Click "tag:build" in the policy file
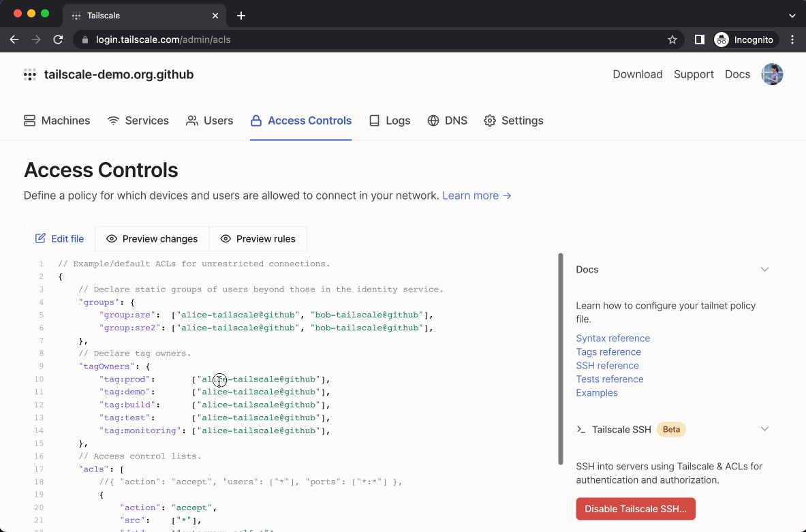The image size is (806, 532). coord(127,405)
